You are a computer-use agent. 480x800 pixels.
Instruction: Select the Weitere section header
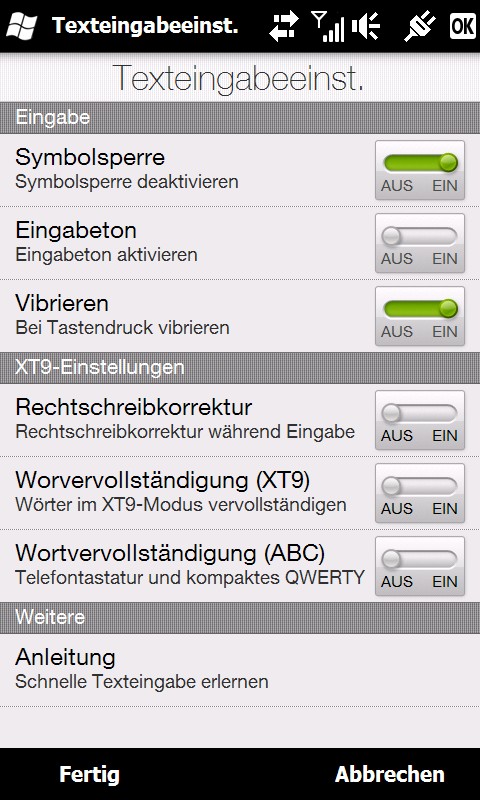[240, 617]
